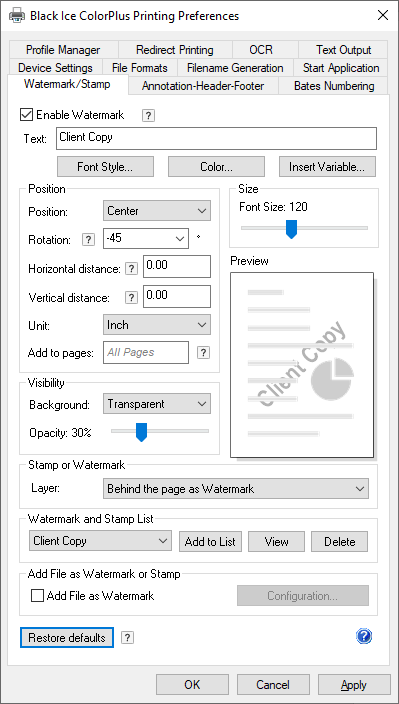The width and height of the screenshot is (399, 704).
Task: Click help icon next to Enable Watermark
Action: (149, 116)
